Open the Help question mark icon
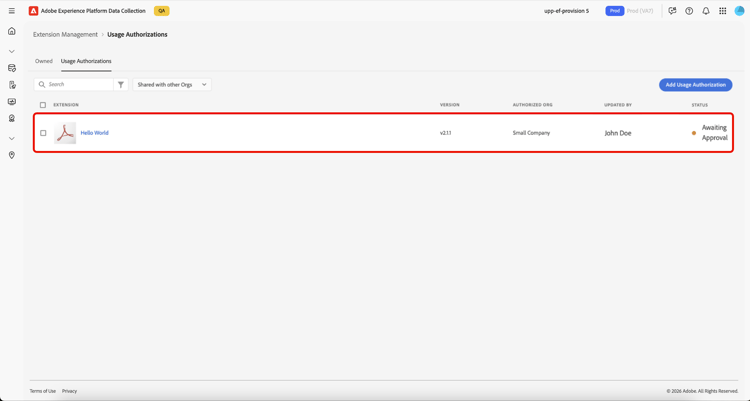 (689, 11)
